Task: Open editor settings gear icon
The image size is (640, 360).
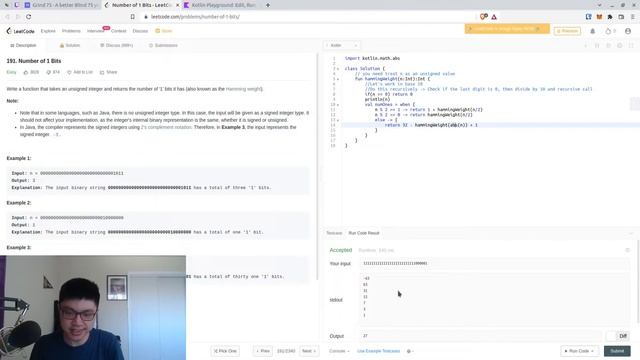Action: [620, 45]
